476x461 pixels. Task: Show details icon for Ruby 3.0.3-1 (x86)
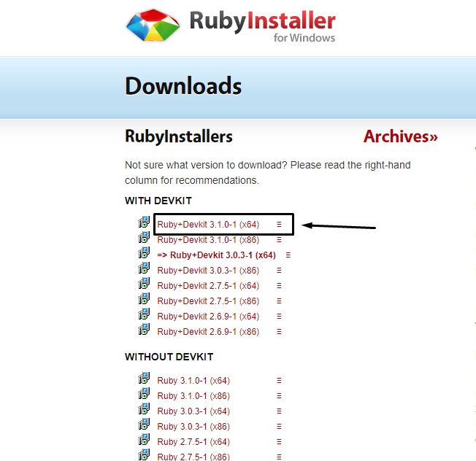(x=279, y=427)
